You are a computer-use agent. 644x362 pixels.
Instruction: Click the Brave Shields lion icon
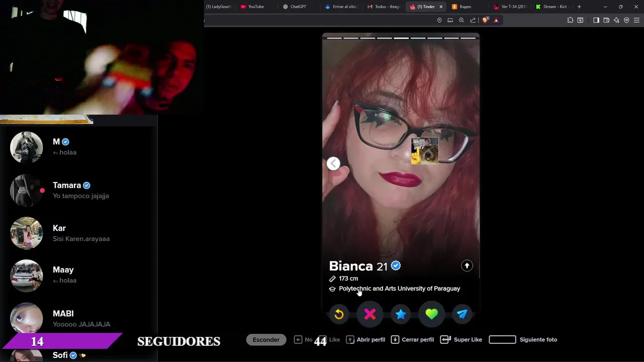pyautogui.click(x=485, y=20)
